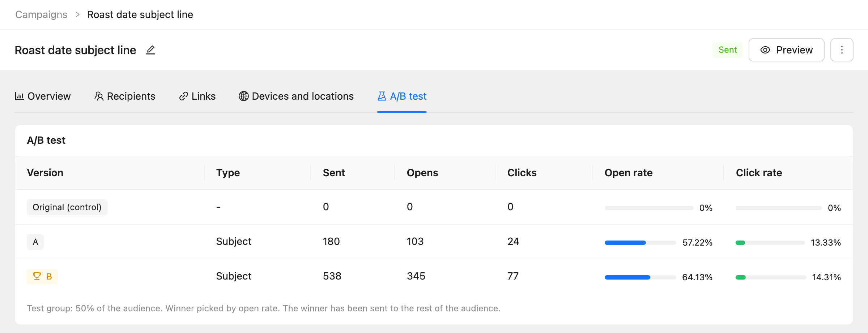Click the clicks value 77
Viewport: 868px width, 333px height.
(x=513, y=276)
